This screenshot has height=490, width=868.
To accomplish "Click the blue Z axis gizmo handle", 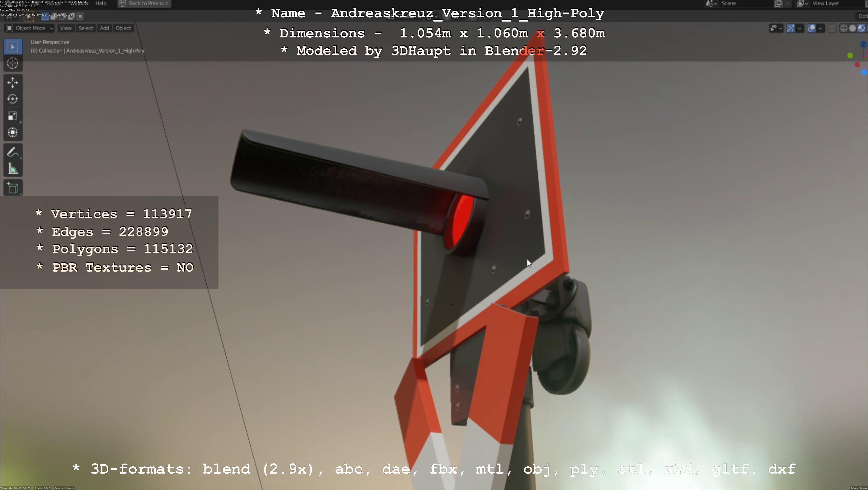I will [x=864, y=44].
